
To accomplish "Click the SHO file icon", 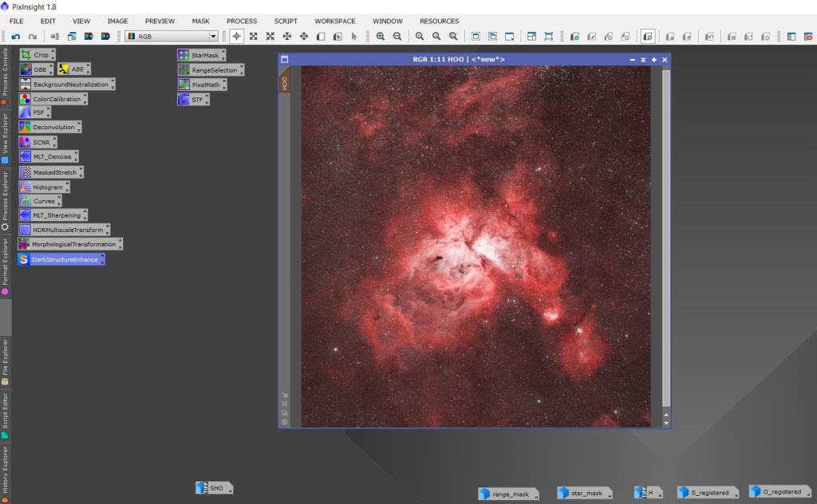I will click(215, 487).
